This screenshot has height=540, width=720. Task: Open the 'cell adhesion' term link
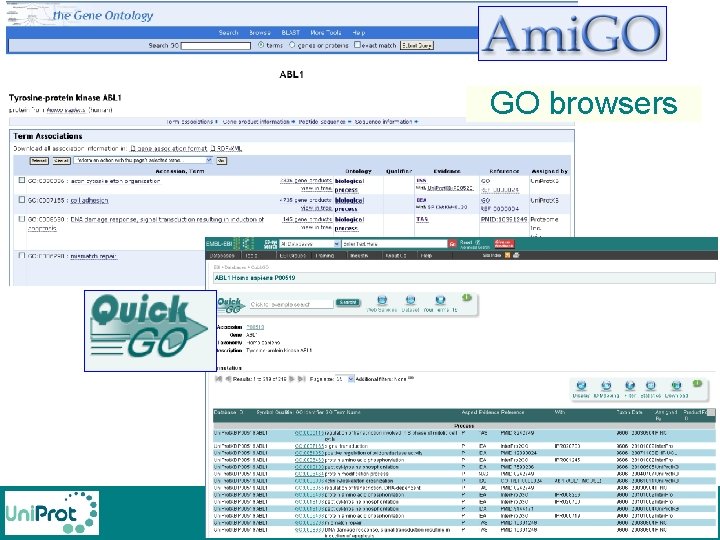[x=89, y=200]
